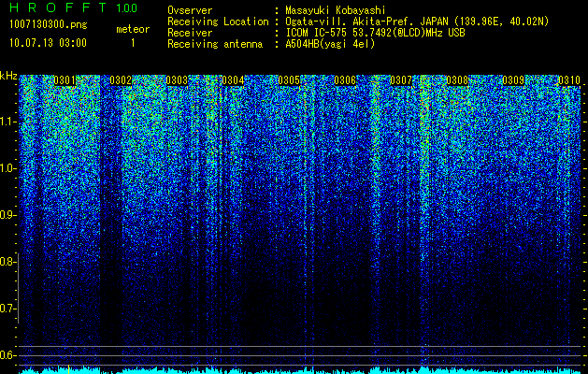The width and height of the screenshot is (588, 374).
Task: Click the 0.9 kHz axis label
Action: [x=7, y=215]
